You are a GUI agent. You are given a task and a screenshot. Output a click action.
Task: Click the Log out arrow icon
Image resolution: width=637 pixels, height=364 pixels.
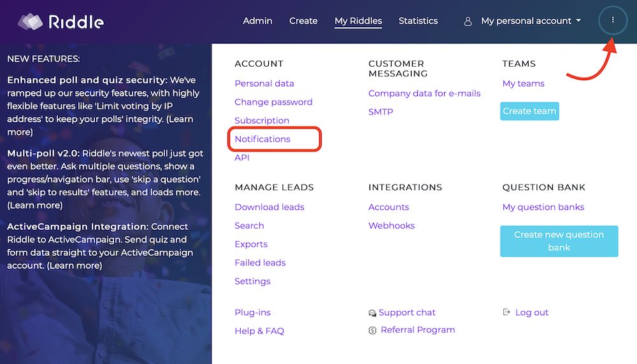[506, 312]
